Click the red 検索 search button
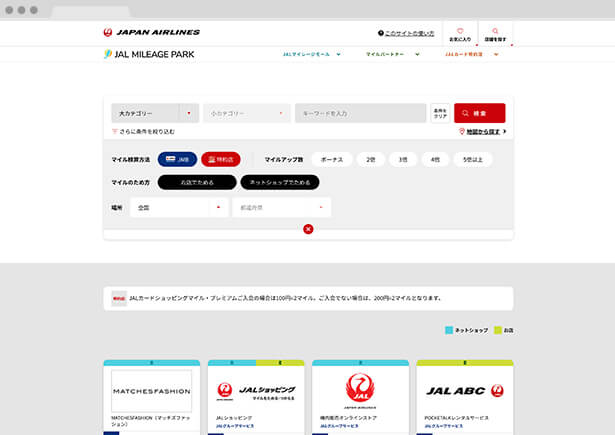 tap(479, 113)
